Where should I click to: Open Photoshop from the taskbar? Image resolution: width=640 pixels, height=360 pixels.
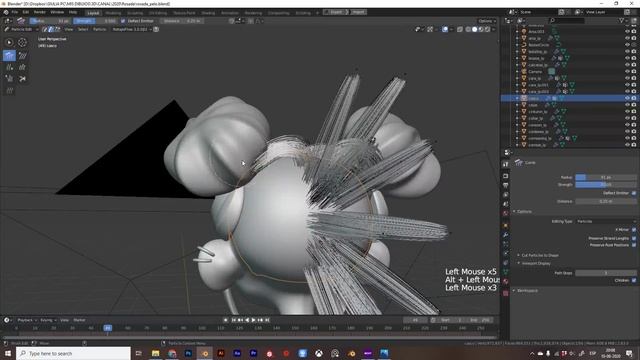pyautogui.click(x=188, y=353)
